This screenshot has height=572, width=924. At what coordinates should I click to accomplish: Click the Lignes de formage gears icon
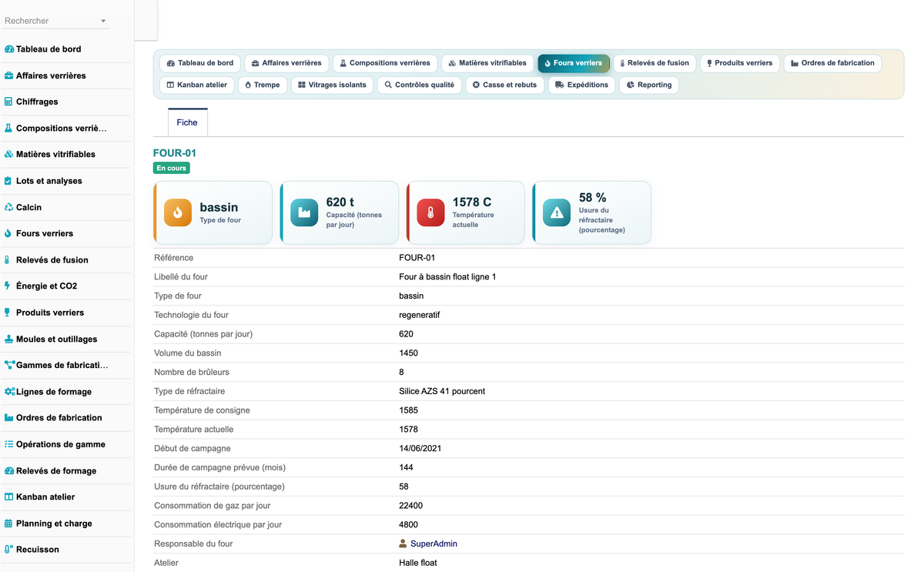pyautogui.click(x=10, y=392)
